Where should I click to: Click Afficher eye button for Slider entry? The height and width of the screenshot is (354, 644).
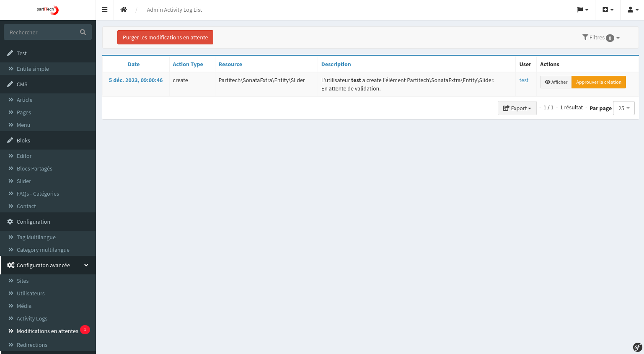(x=556, y=82)
